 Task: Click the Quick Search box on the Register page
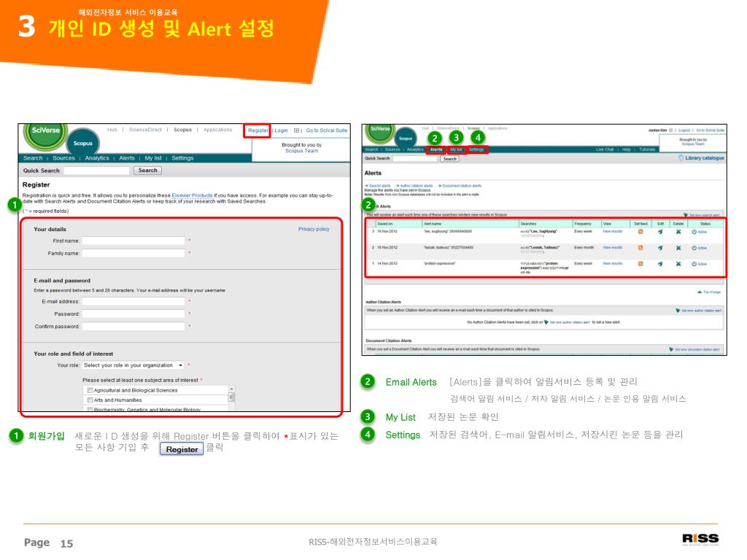97,171
